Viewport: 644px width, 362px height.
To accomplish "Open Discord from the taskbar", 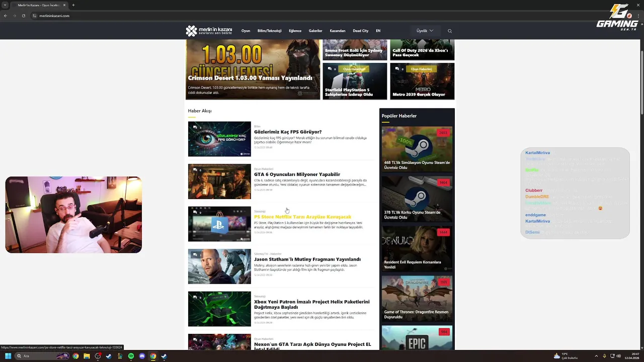I will tap(142, 356).
